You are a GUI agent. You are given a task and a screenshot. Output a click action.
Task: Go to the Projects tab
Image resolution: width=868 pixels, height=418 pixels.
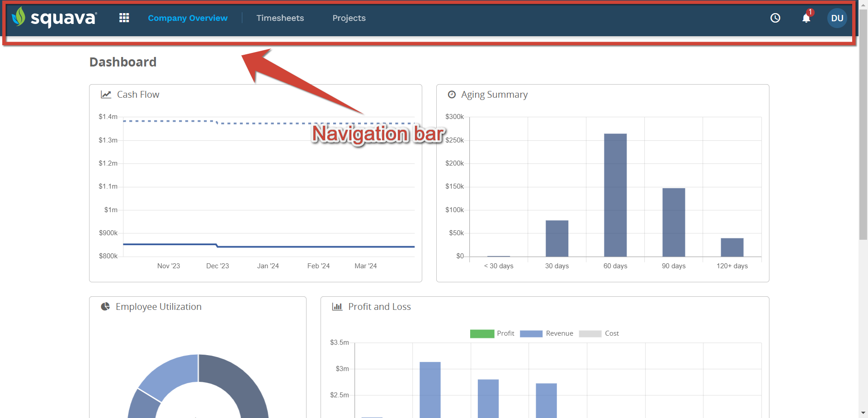click(x=349, y=18)
